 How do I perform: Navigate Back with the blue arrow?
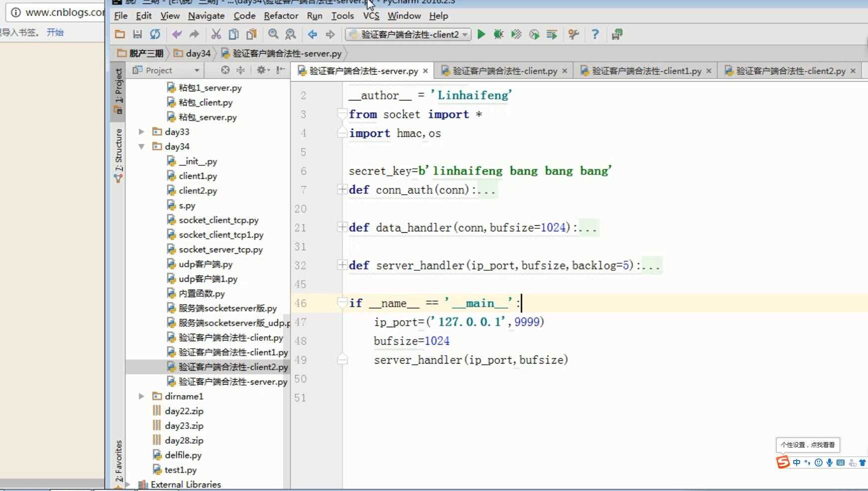(312, 34)
